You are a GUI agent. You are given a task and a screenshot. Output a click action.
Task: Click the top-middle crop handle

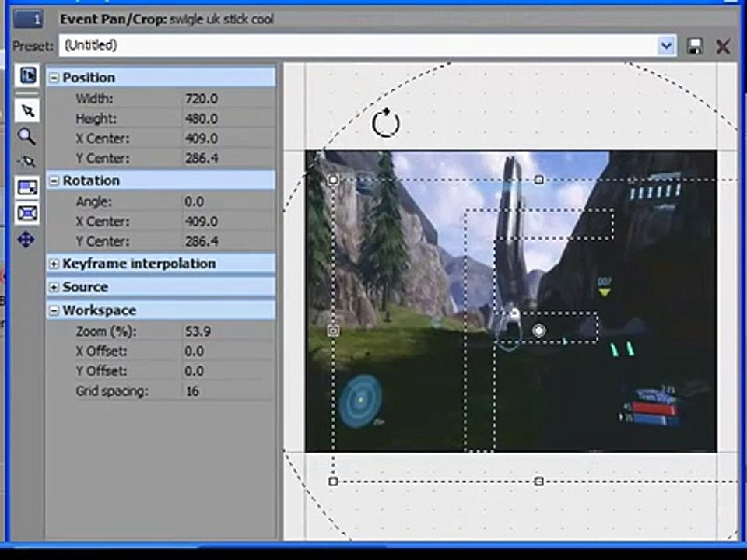538,180
